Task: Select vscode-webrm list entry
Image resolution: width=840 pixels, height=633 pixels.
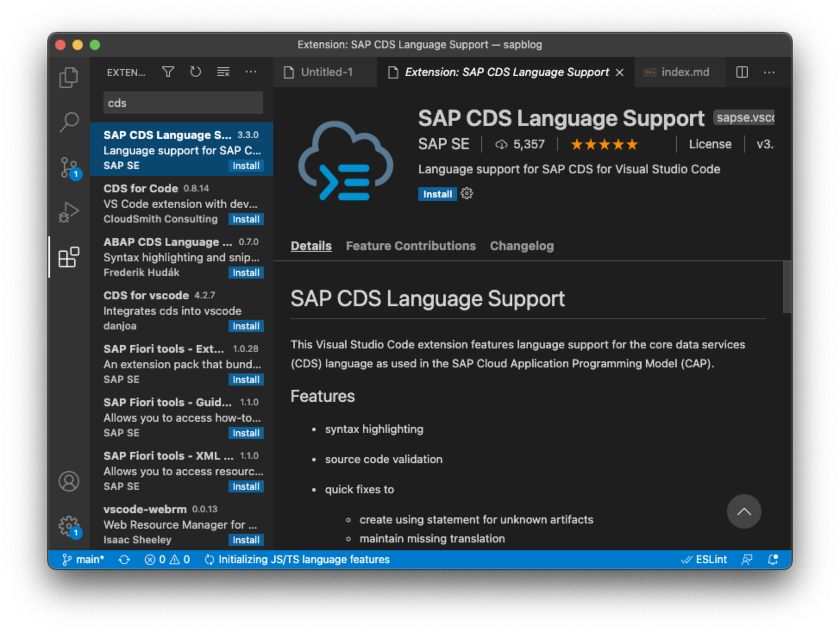Action: [x=182, y=524]
